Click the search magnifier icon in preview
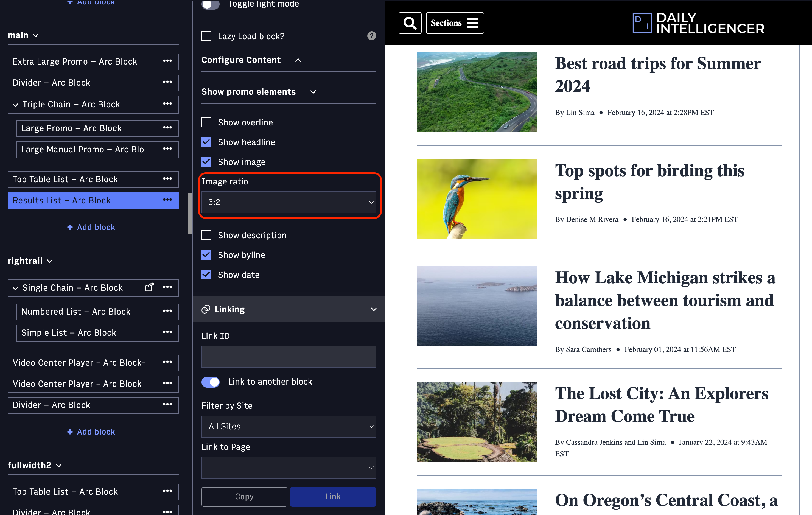The image size is (812, 515). [410, 23]
